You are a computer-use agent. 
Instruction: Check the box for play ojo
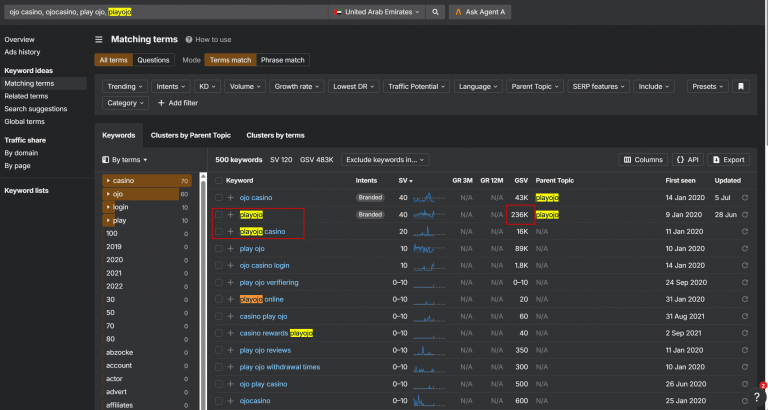[219, 249]
